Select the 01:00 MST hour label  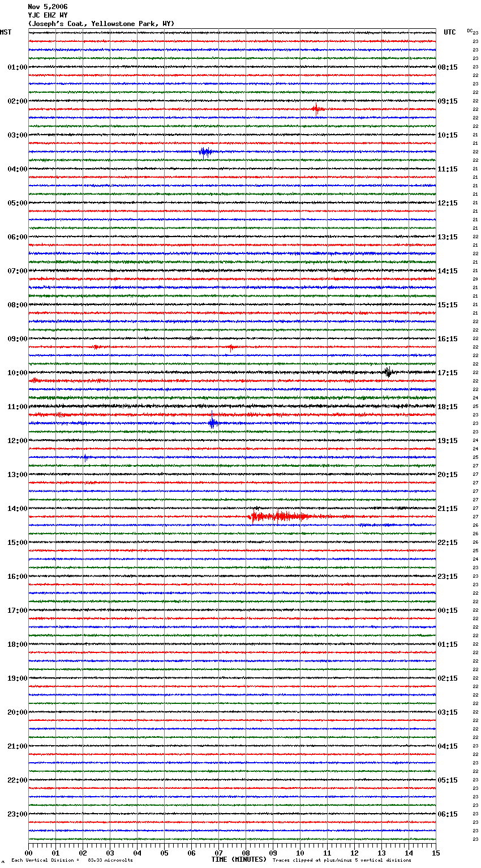click(18, 67)
